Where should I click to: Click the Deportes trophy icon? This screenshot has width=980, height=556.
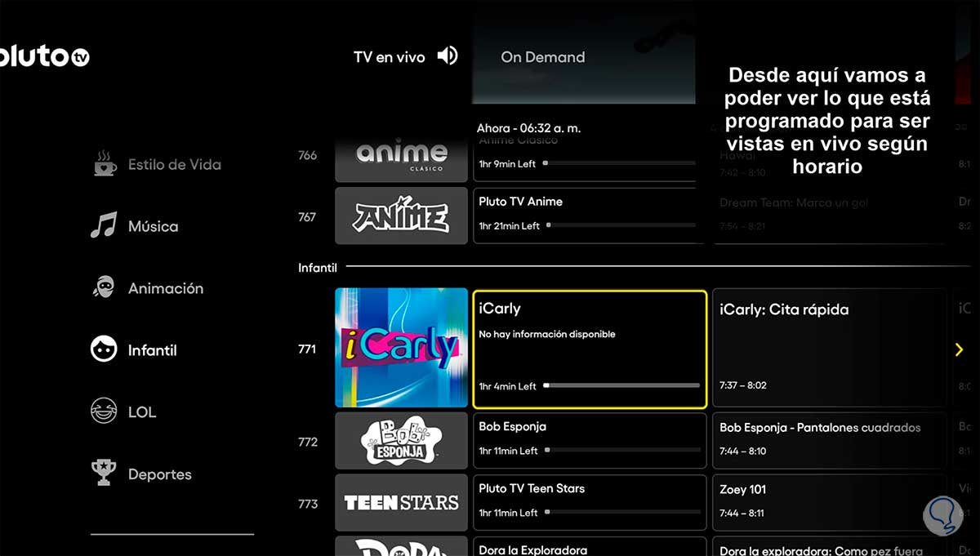pos(104,473)
